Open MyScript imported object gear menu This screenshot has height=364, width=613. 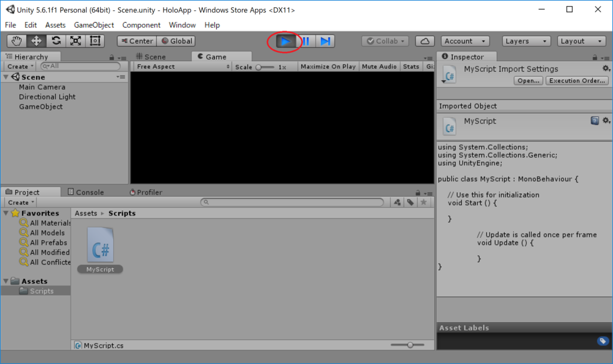[x=606, y=121]
